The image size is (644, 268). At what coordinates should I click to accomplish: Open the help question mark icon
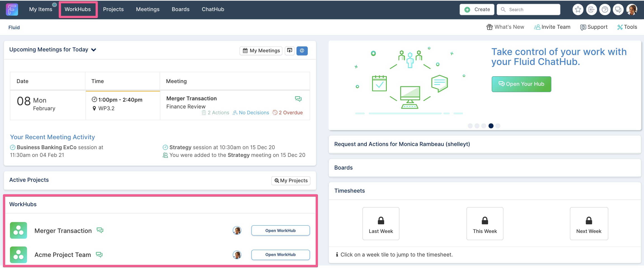[x=605, y=10]
